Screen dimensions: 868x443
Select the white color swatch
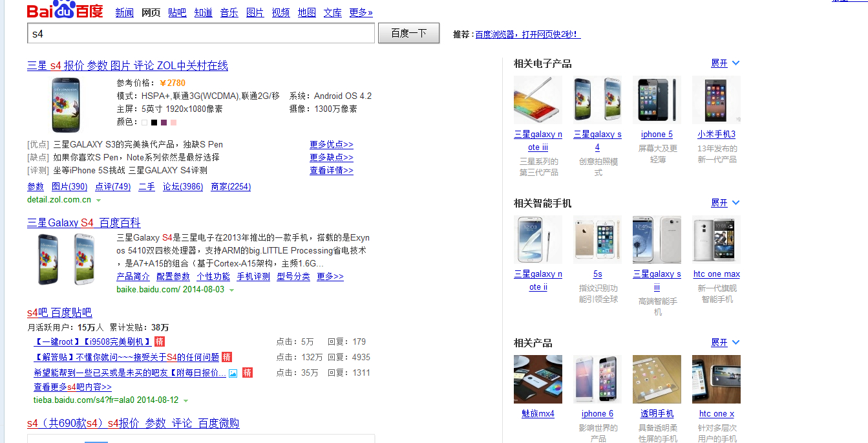(x=145, y=122)
